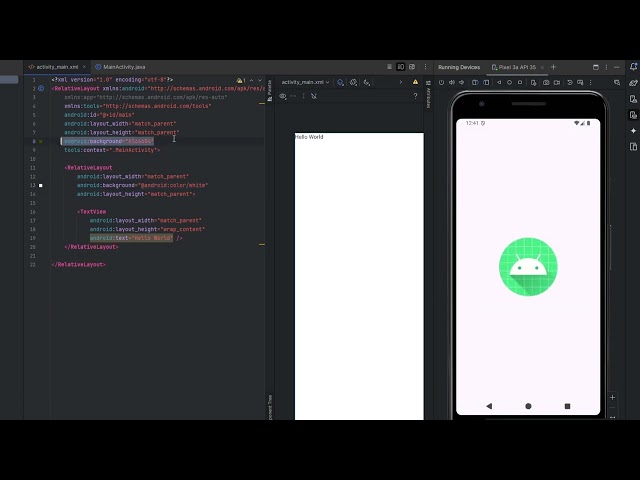
Task: Open emulator toolbar extended controls menu
Action: [x=591, y=82]
